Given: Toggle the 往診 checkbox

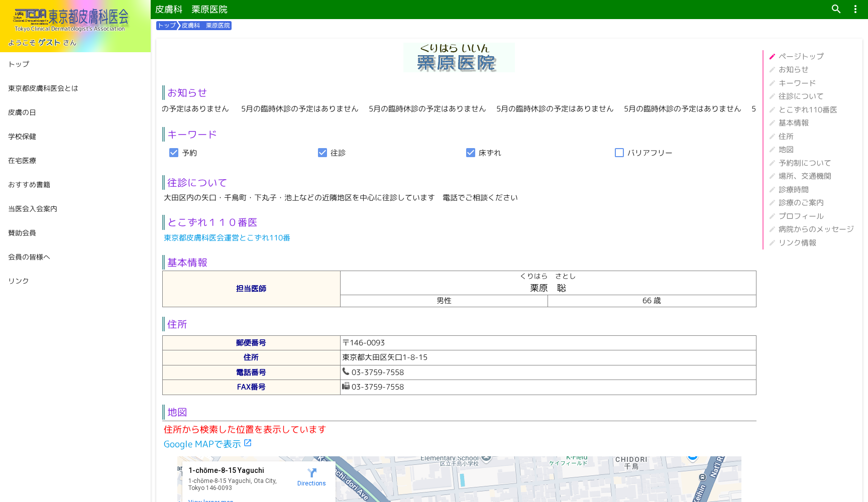Looking at the screenshot, I should point(322,153).
